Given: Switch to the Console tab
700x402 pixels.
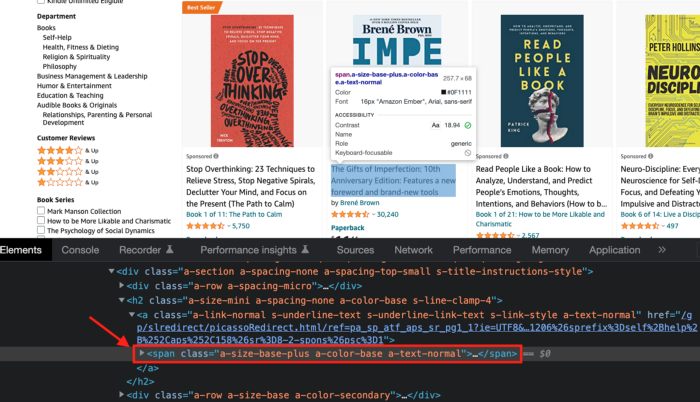Looking at the screenshot, I should (80, 250).
